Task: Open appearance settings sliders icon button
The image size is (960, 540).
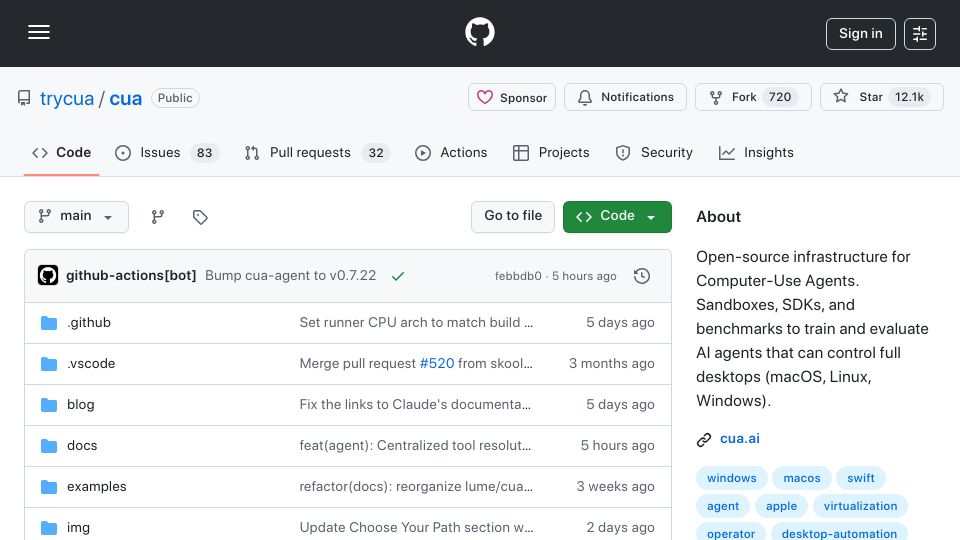Action: tap(920, 34)
